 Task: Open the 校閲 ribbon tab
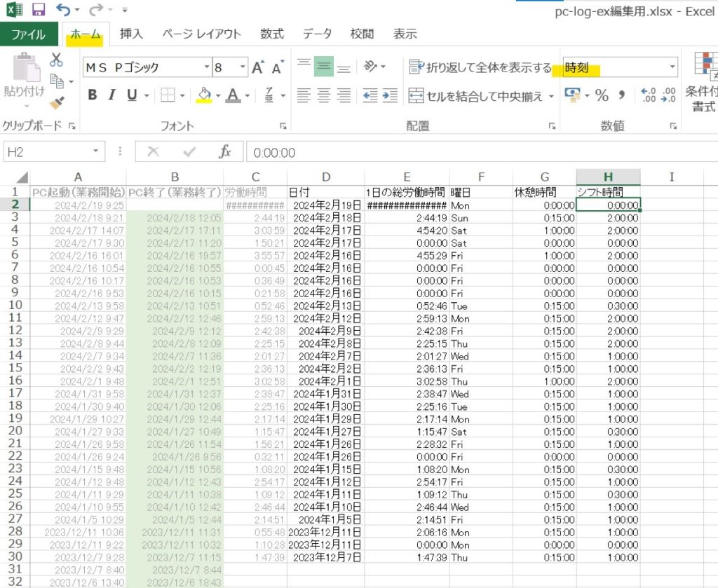[x=362, y=34]
